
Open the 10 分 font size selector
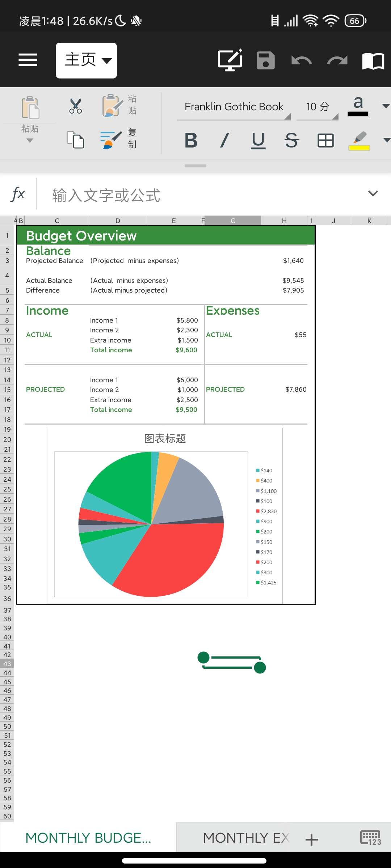tap(318, 107)
